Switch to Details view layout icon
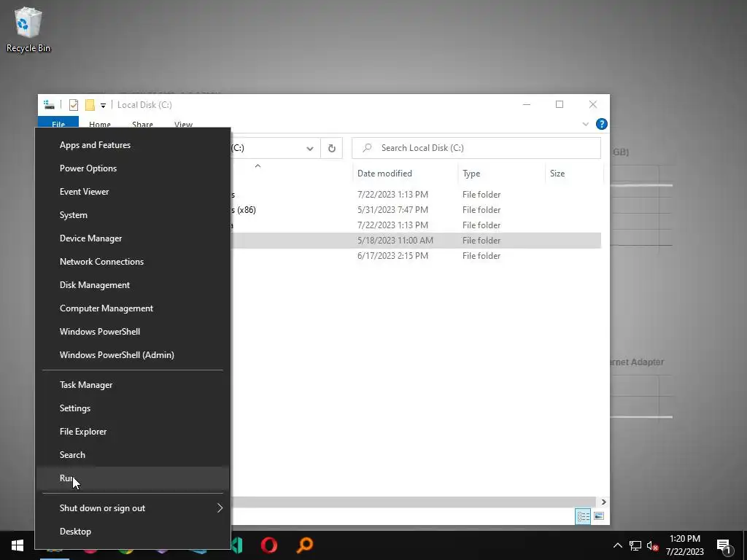Image resolution: width=747 pixels, height=560 pixels. pos(583,516)
